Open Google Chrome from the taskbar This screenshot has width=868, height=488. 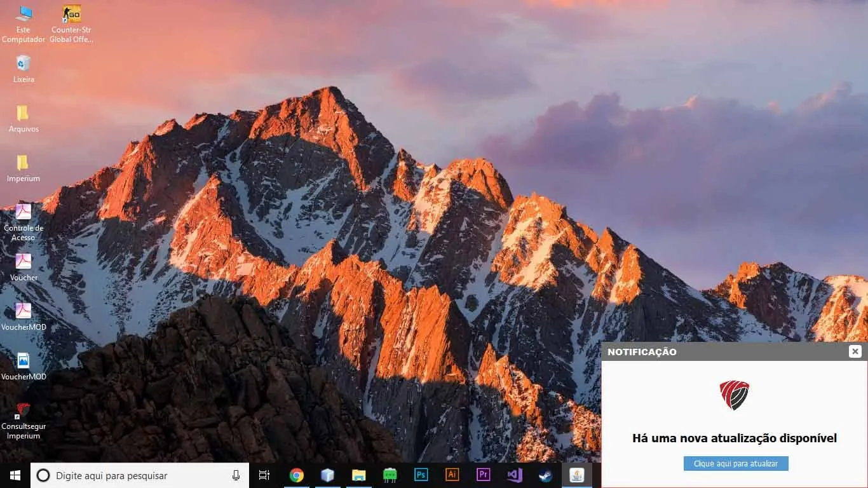tap(297, 475)
